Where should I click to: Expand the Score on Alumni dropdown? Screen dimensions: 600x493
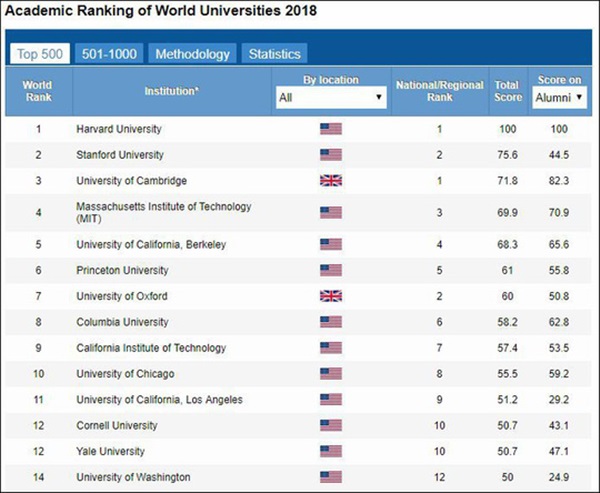(x=560, y=98)
